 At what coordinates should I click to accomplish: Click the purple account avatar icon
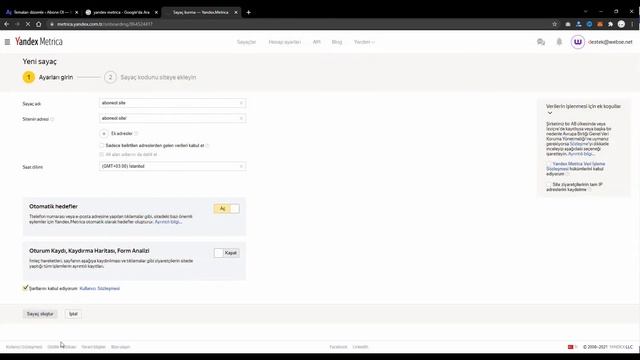coord(578,42)
